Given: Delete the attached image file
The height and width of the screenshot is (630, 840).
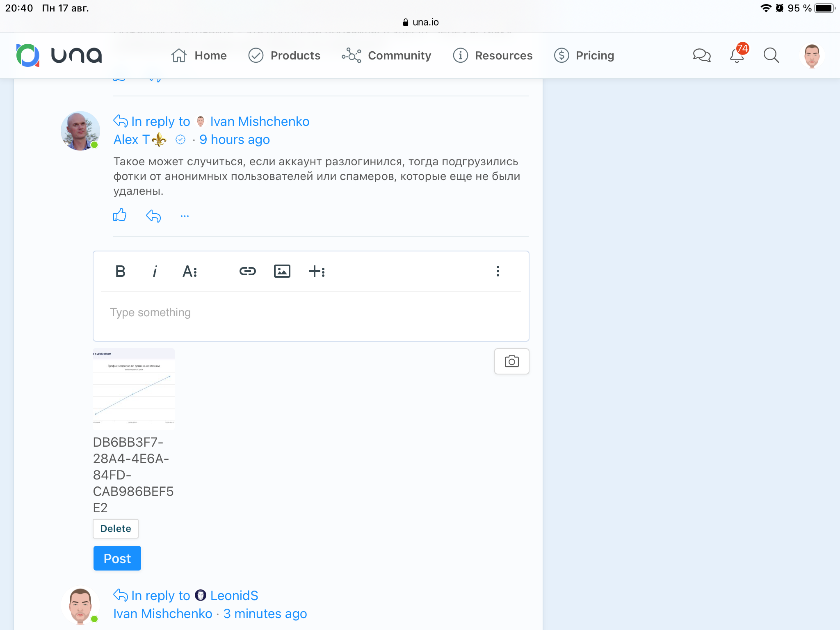Looking at the screenshot, I should 116,529.
